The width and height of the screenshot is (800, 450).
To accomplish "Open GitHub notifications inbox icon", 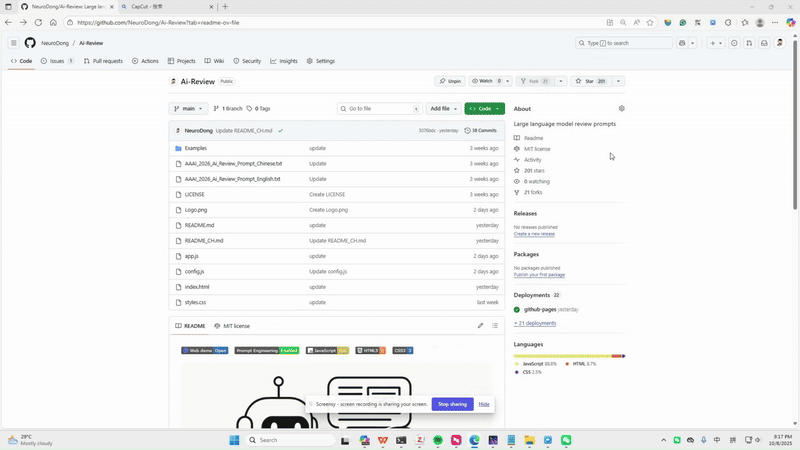I will pos(764,43).
